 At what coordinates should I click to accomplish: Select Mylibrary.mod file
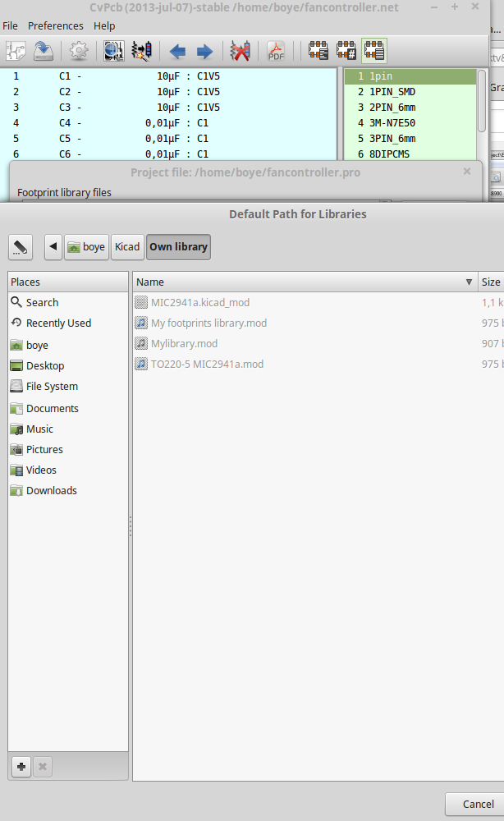click(x=318, y=343)
